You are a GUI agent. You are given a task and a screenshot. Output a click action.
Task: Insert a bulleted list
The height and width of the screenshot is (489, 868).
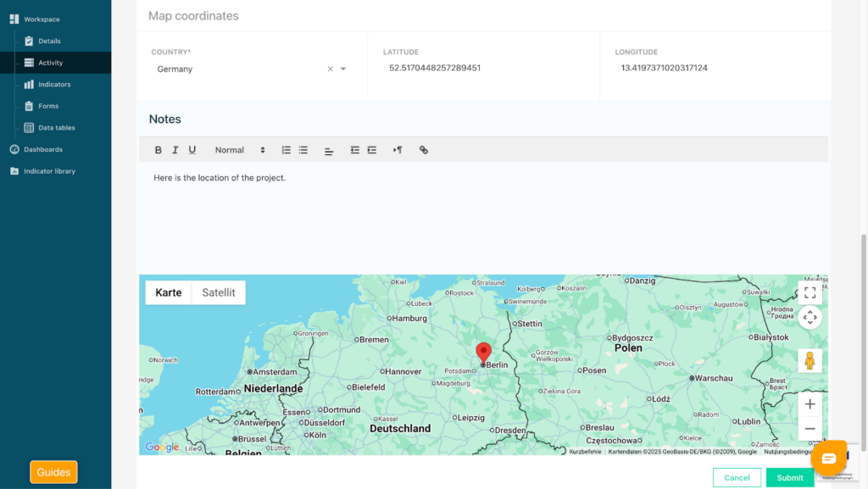[x=303, y=150]
